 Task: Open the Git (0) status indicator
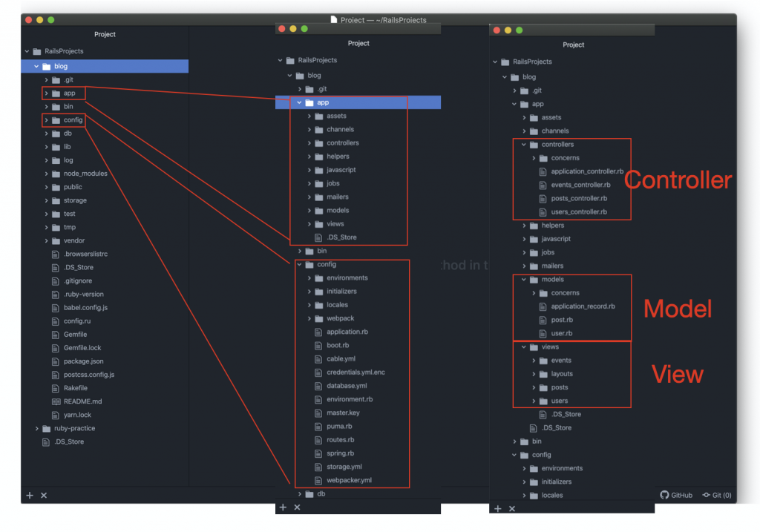(x=717, y=495)
